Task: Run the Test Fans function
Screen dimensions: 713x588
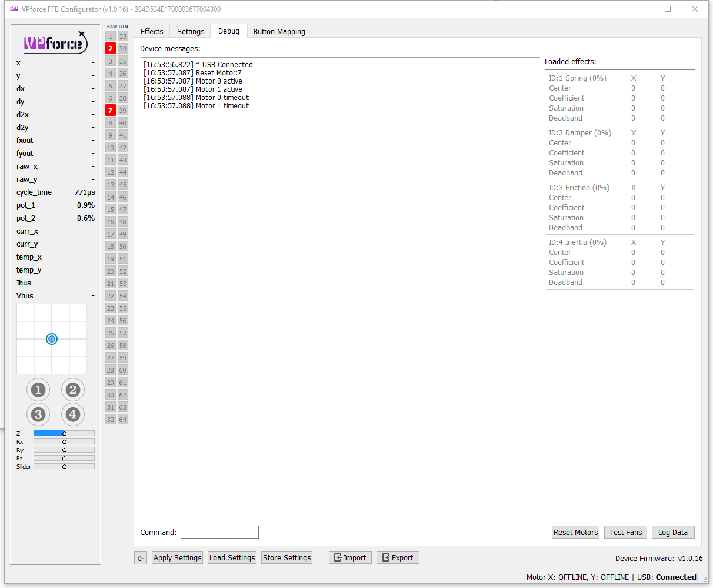Action: (625, 532)
